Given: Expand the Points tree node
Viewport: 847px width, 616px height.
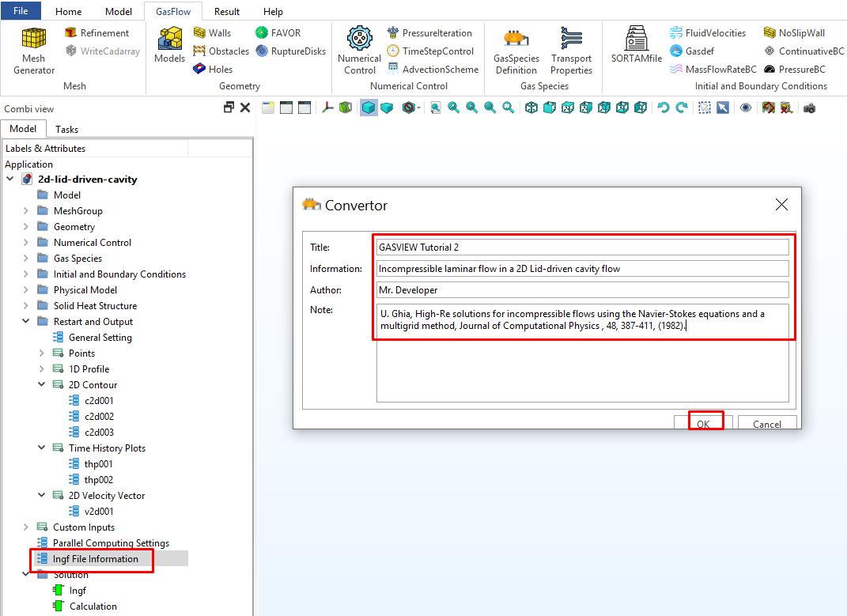Looking at the screenshot, I should point(42,353).
